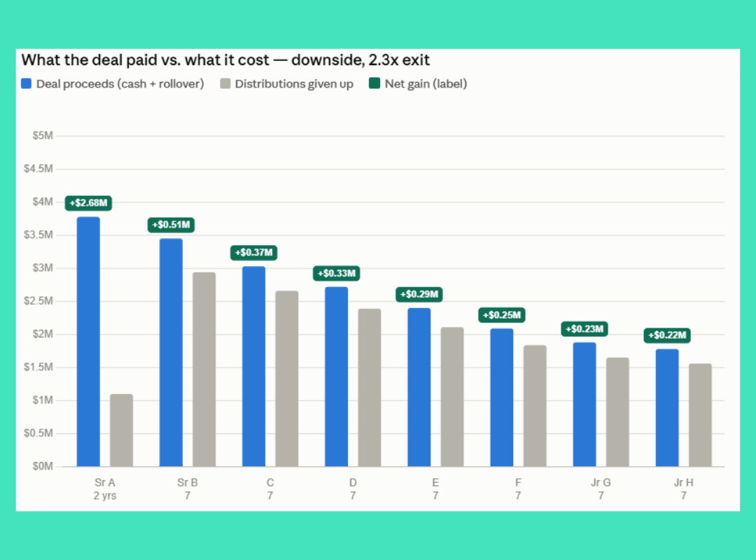Click the +$2.68M net gain label

[89, 203]
